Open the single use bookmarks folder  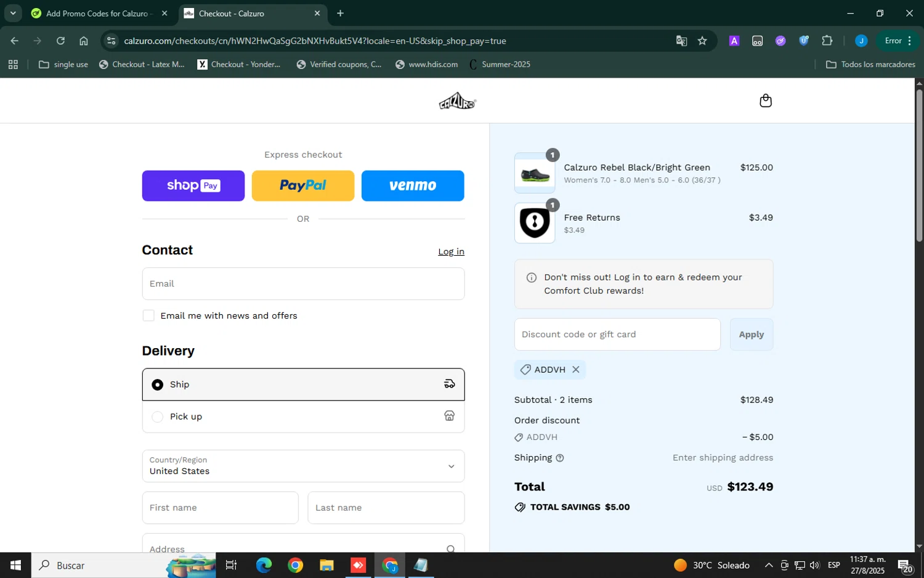63,64
